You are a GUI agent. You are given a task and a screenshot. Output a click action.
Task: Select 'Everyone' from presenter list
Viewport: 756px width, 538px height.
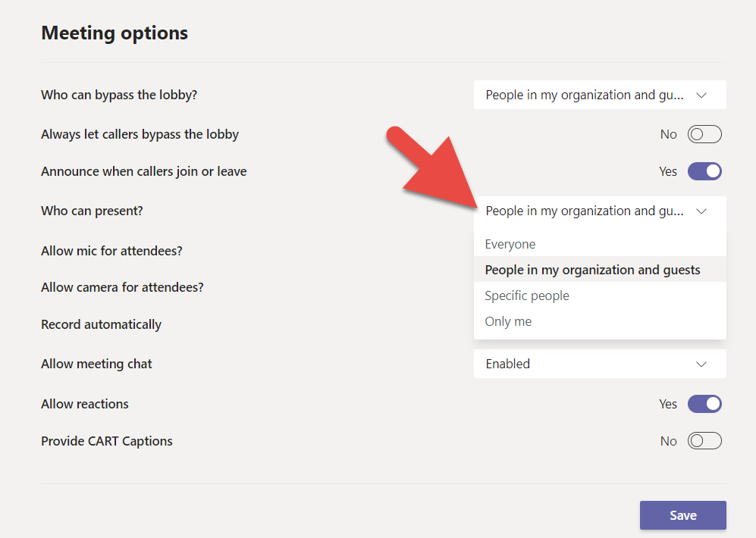(510, 244)
